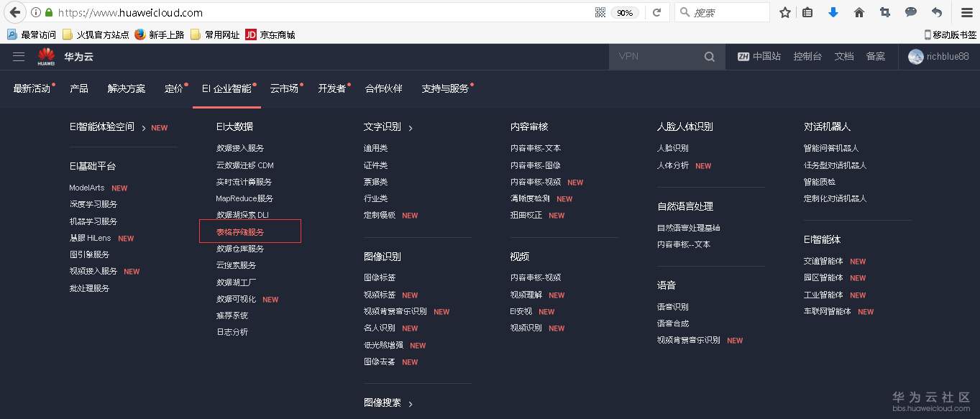Open the reading list clipboard icon
This screenshot has height=419, width=980.
coord(807,12)
